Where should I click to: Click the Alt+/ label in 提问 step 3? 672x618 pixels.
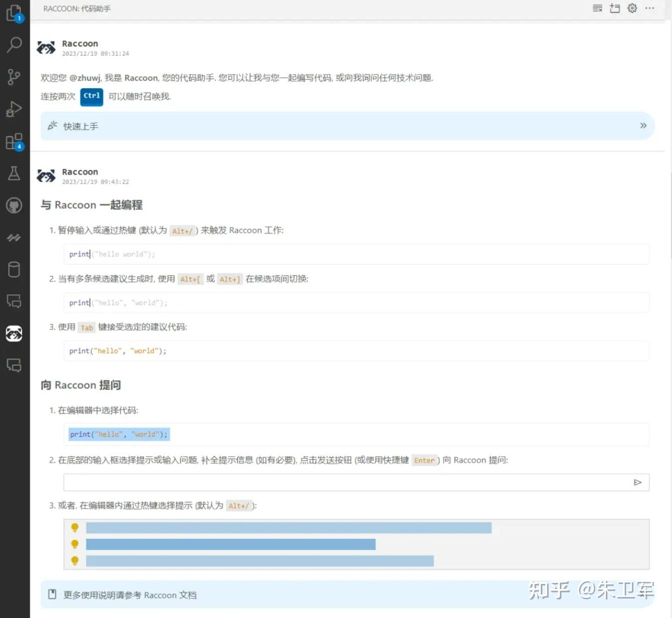coord(239,506)
